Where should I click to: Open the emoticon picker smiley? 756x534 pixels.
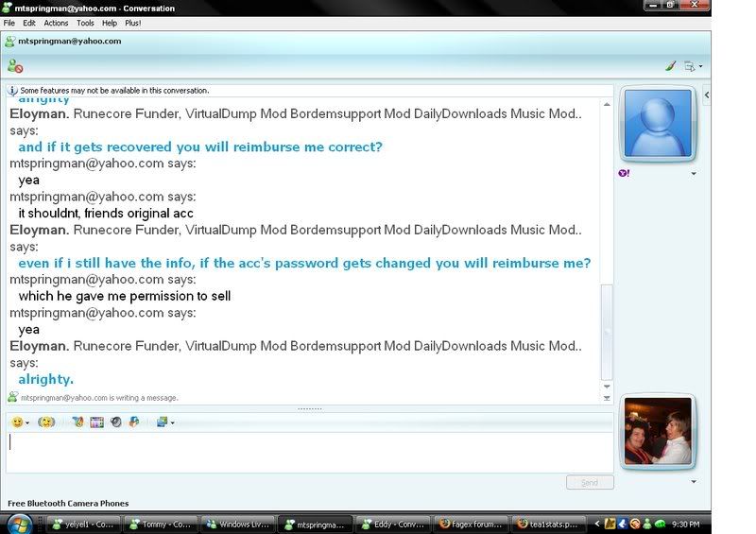click(x=17, y=422)
